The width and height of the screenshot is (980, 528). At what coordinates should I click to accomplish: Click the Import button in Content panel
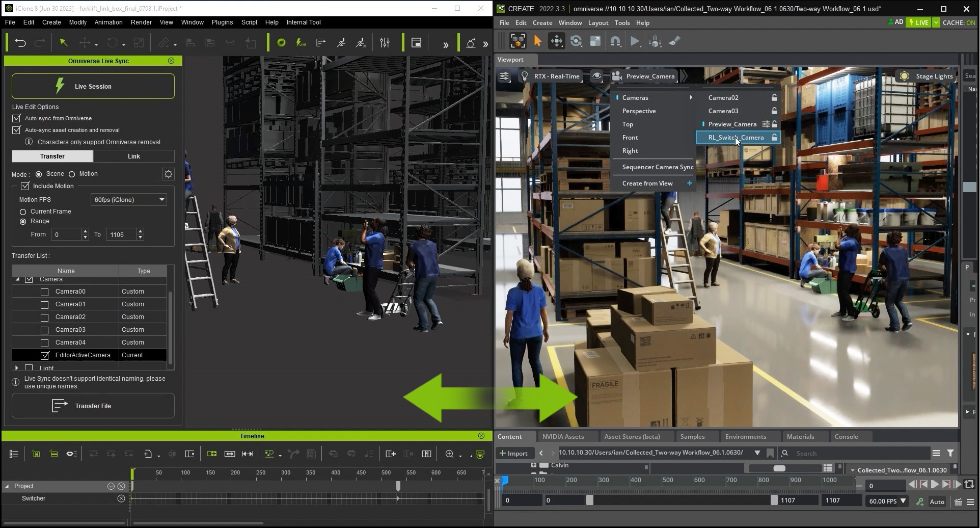[514, 453]
